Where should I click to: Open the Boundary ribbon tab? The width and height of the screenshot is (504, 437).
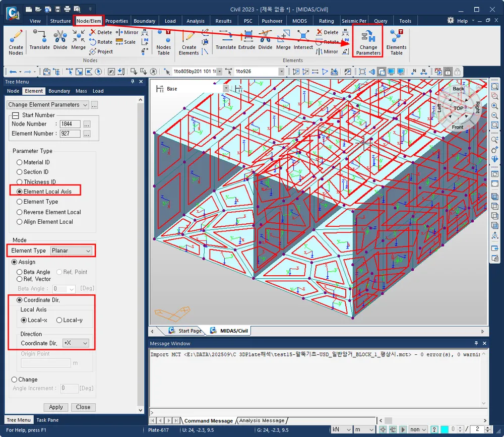coord(144,21)
